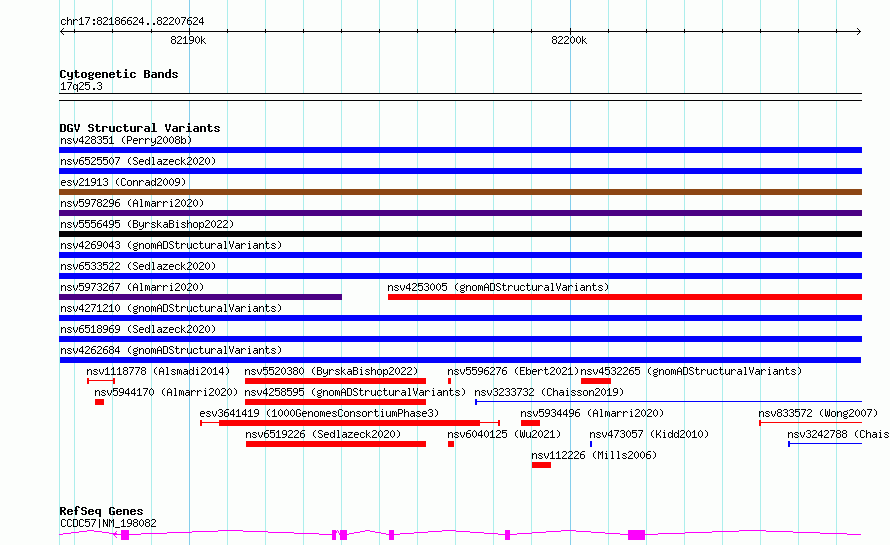
Task: Click the chr17:82186624..82207624 coordinate label
Action: click(x=132, y=21)
